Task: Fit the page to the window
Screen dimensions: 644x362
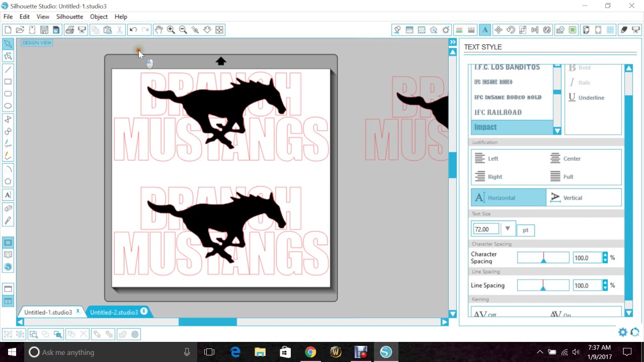Action: (x=219, y=30)
